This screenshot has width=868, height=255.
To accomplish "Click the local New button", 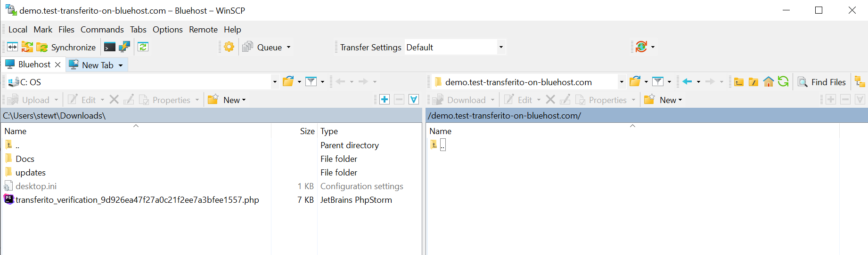I will coord(228,100).
